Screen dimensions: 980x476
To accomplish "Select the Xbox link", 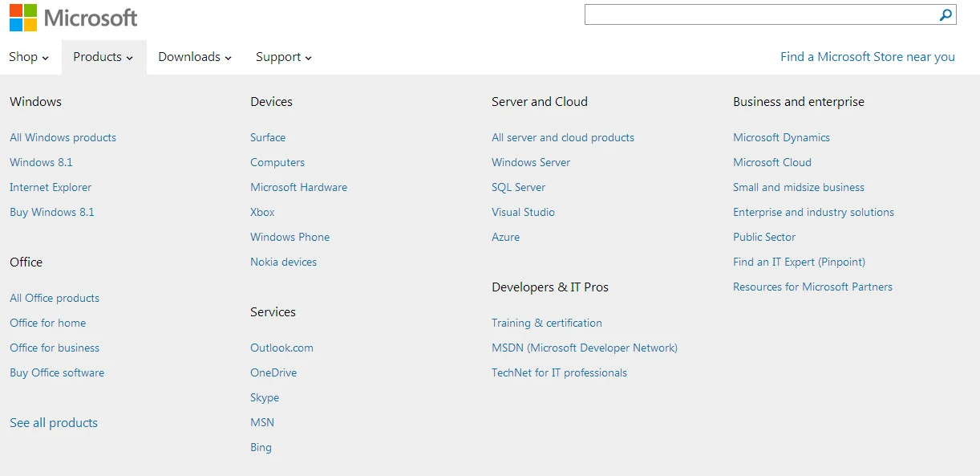I will click(262, 212).
